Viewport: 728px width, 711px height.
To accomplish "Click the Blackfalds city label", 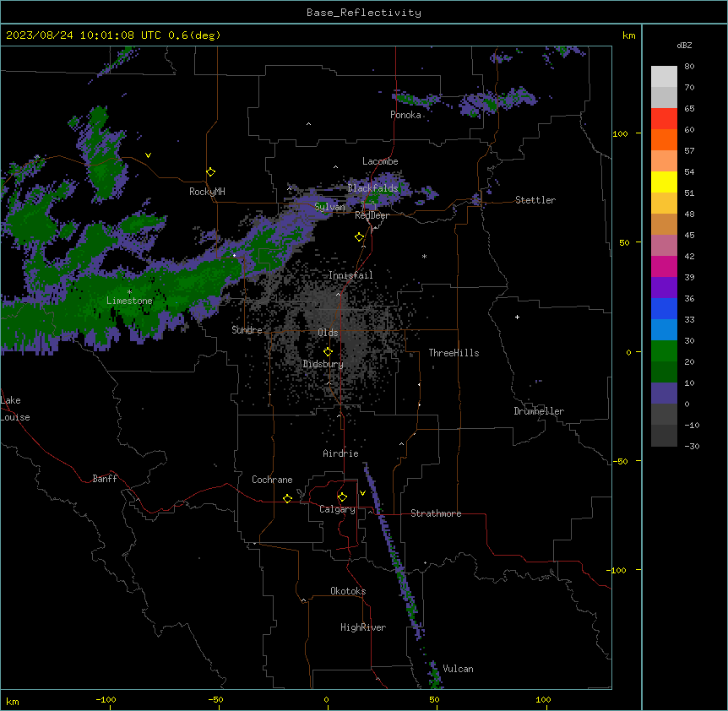I will [372, 188].
